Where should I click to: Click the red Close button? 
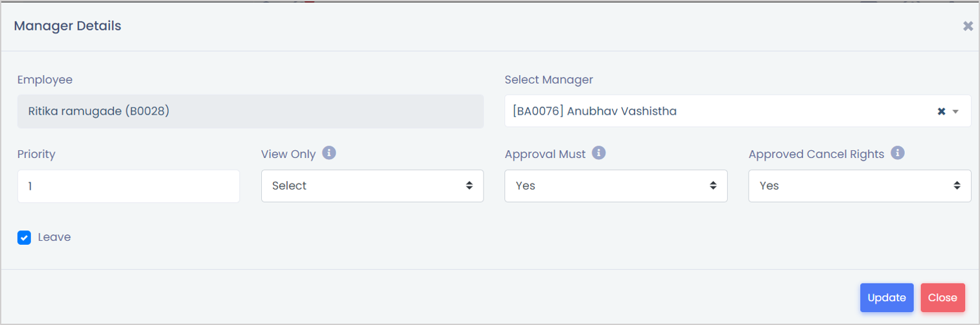point(942,298)
